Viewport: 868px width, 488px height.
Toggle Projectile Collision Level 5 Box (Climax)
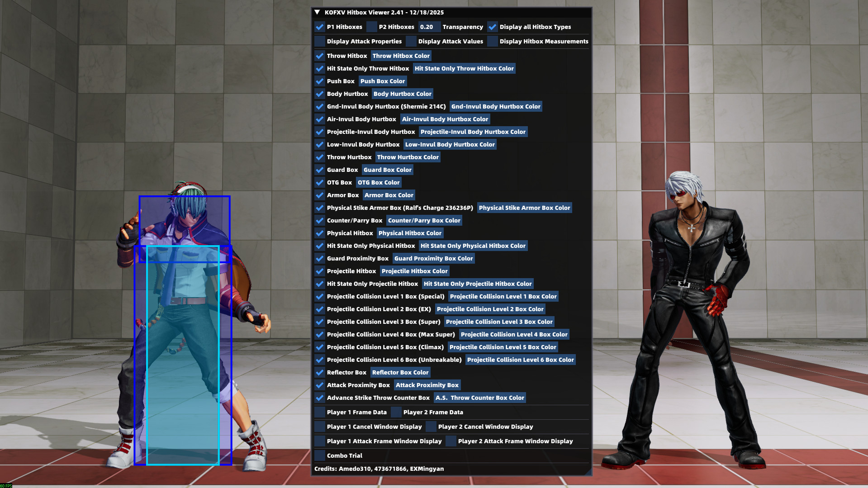320,347
